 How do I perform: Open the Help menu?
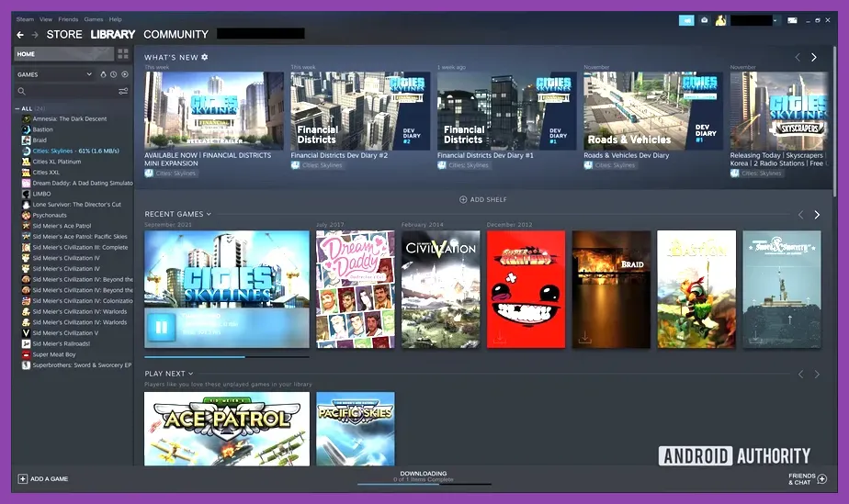click(116, 19)
